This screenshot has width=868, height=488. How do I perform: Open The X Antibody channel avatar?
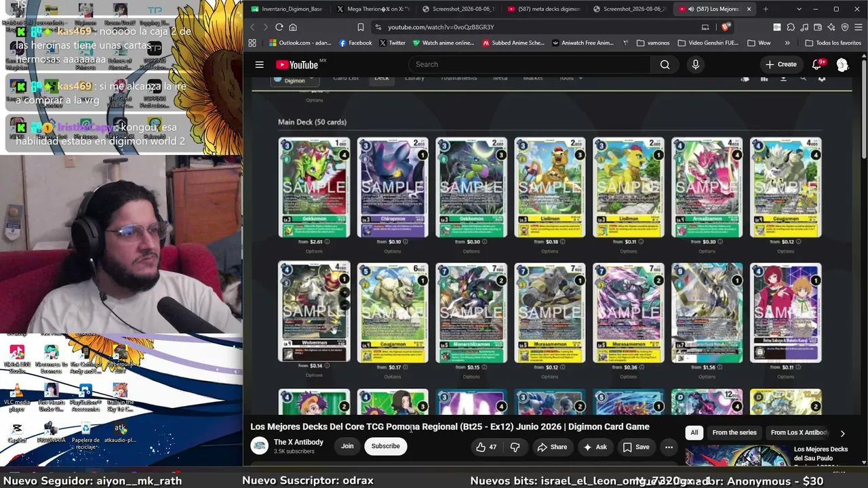pyautogui.click(x=259, y=446)
